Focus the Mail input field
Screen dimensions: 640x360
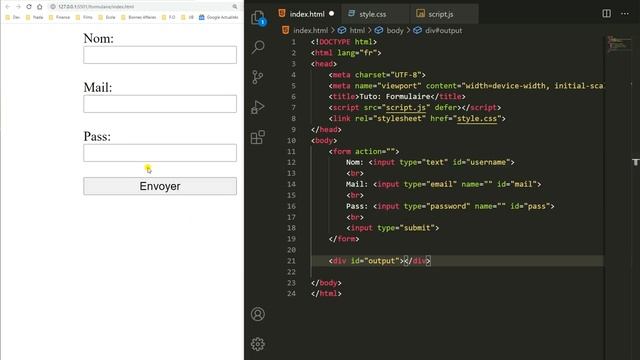coord(160,104)
